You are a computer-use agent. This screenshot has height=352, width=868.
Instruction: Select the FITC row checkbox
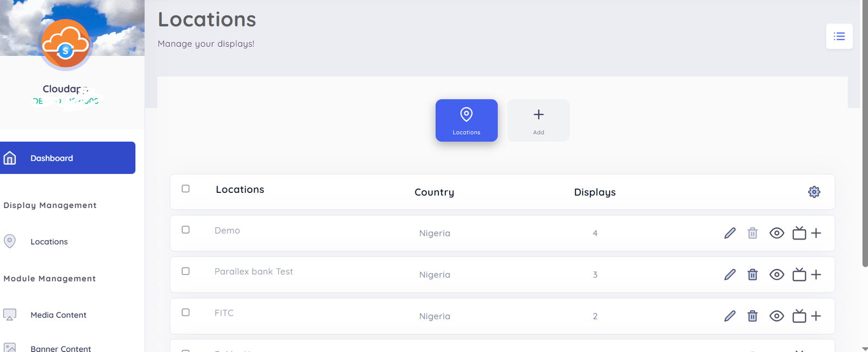[186, 312]
